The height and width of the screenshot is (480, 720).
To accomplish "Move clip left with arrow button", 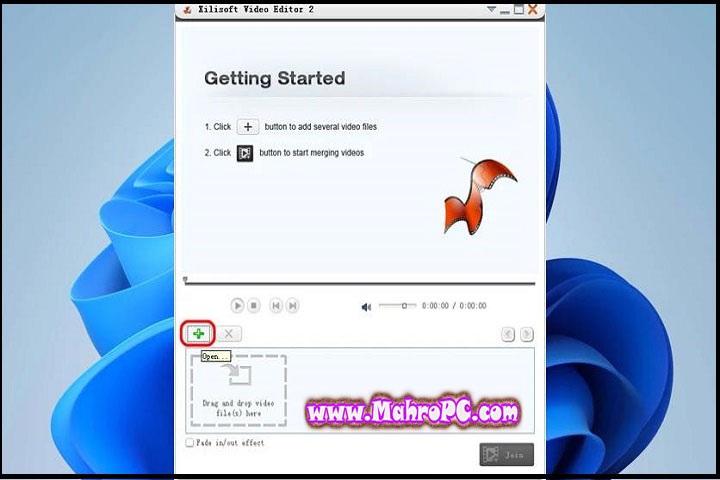I will [508, 334].
